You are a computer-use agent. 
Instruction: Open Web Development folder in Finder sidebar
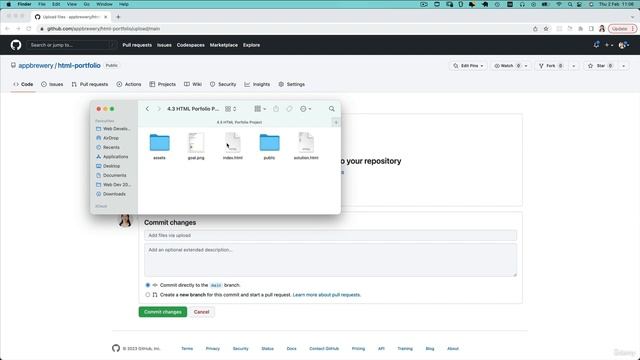click(x=113, y=129)
